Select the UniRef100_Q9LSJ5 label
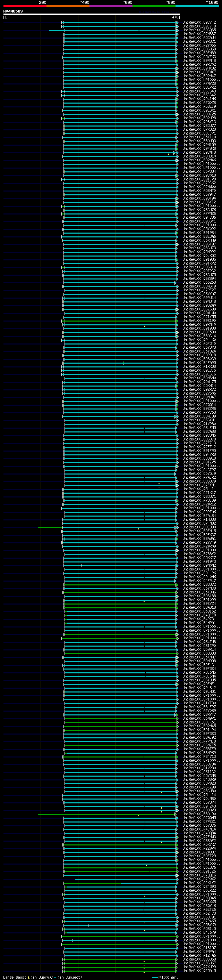Screen dimensions: 222x980 (x=199, y=371)
